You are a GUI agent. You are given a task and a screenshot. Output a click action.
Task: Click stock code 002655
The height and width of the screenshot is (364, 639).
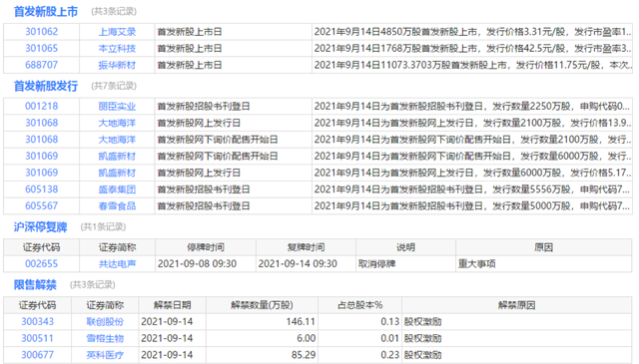(42, 264)
